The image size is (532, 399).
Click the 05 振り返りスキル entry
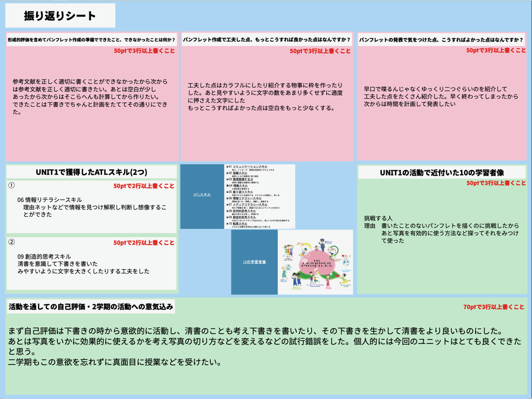tap(240, 192)
